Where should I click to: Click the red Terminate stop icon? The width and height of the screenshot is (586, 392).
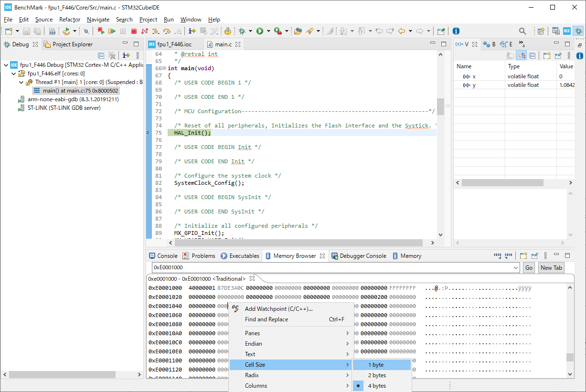(x=134, y=31)
